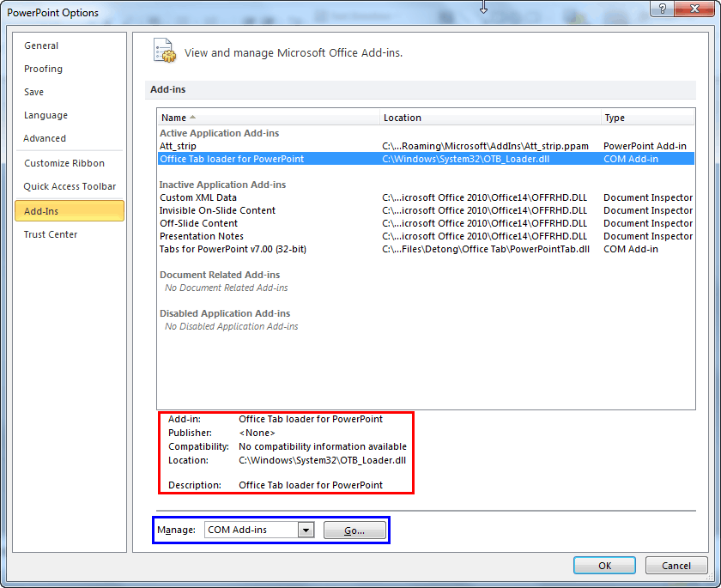Select the Add-Ins category

click(x=70, y=211)
